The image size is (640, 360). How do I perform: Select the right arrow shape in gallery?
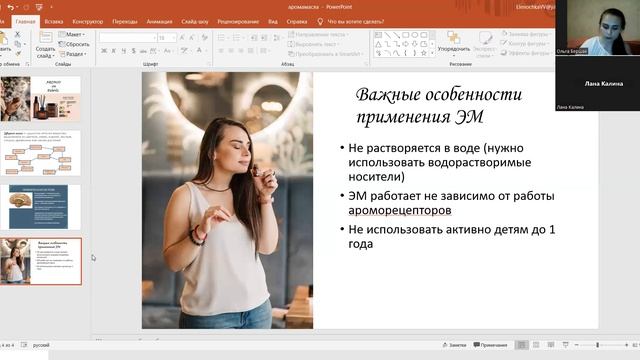tap(405, 44)
